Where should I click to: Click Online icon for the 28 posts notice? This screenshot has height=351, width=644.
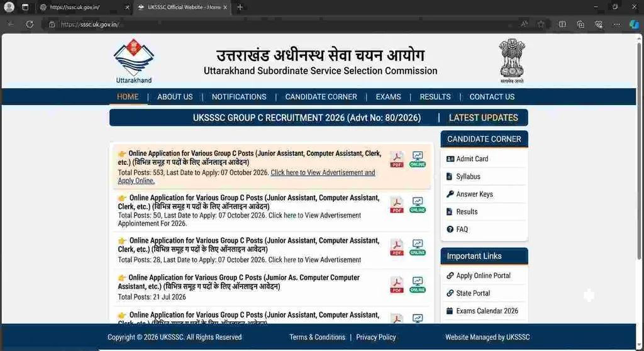[418, 248]
